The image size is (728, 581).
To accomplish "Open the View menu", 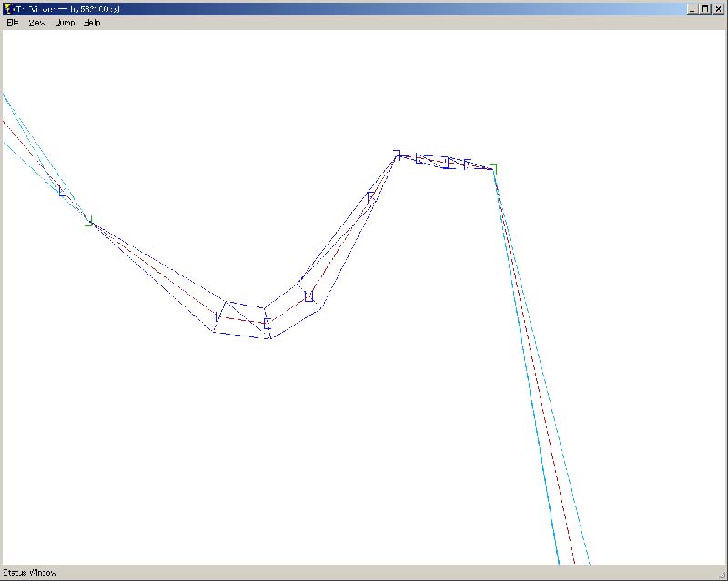I will click(x=37, y=23).
